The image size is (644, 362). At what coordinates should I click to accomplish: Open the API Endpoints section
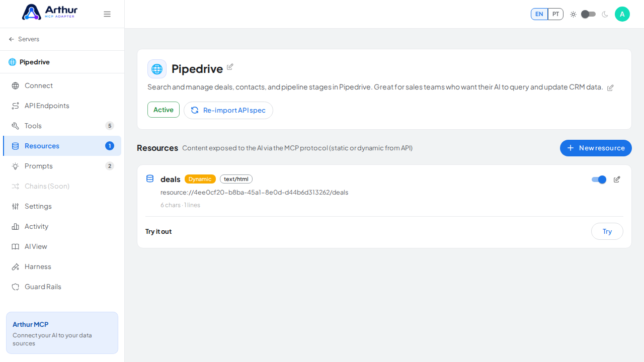[62, 106]
